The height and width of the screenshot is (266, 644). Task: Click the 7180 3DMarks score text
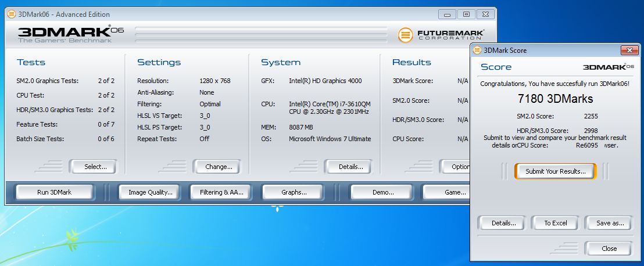click(555, 99)
